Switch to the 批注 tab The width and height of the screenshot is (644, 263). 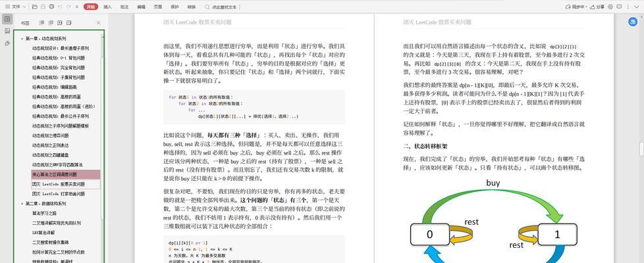124,7
